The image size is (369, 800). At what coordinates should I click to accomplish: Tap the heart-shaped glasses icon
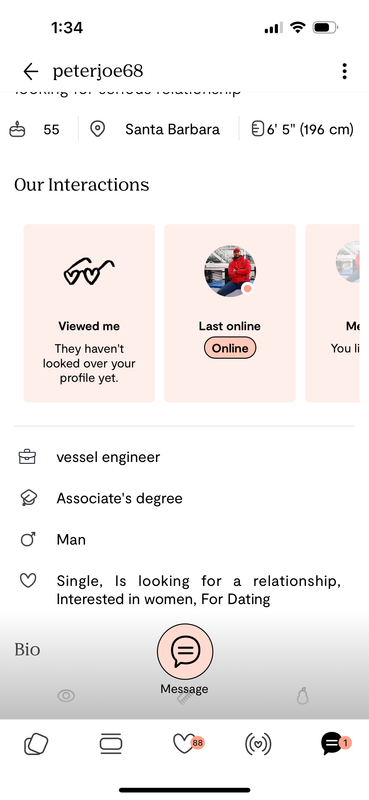(x=89, y=271)
